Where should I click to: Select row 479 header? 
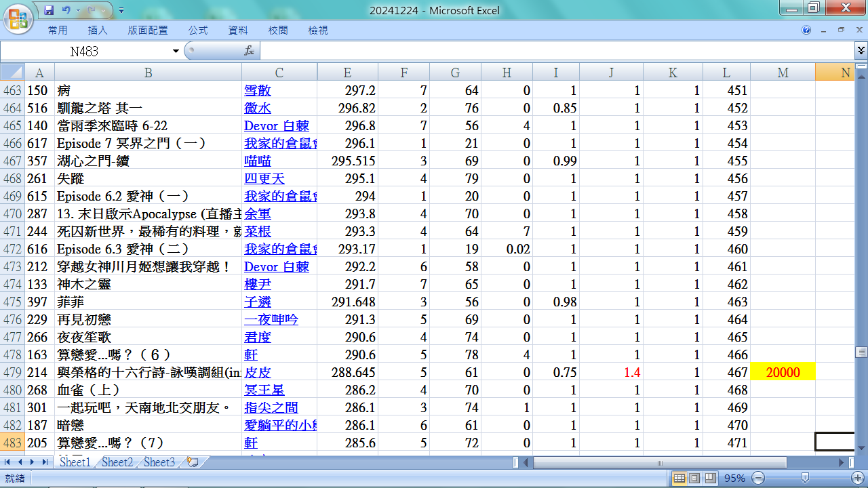pyautogui.click(x=12, y=372)
